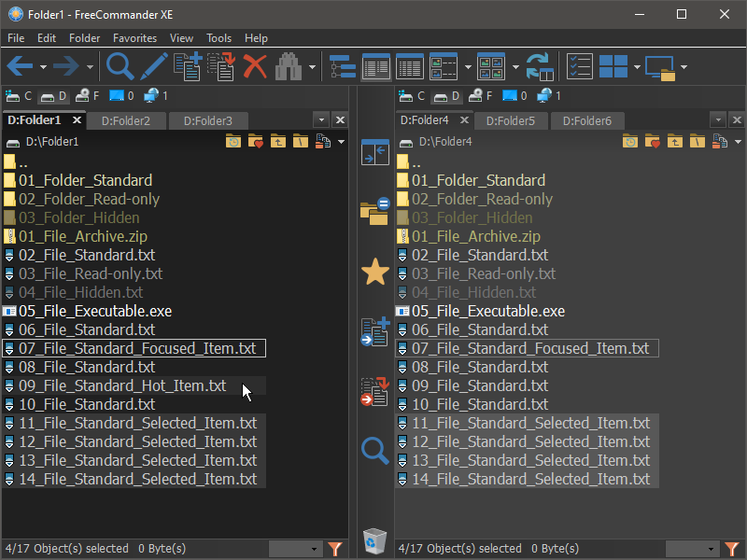The height and width of the screenshot is (560, 747).
Task: Open the Favorites menu
Action: coord(134,38)
